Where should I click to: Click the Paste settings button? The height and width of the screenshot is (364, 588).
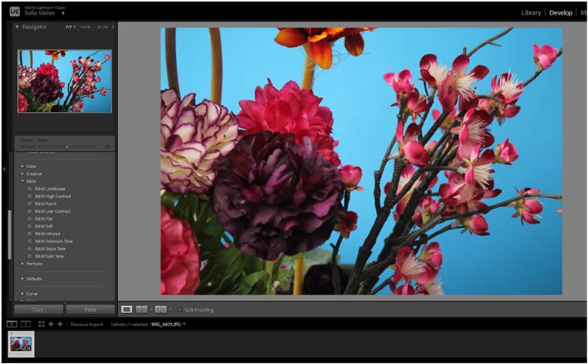pyautogui.click(x=90, y=310)
